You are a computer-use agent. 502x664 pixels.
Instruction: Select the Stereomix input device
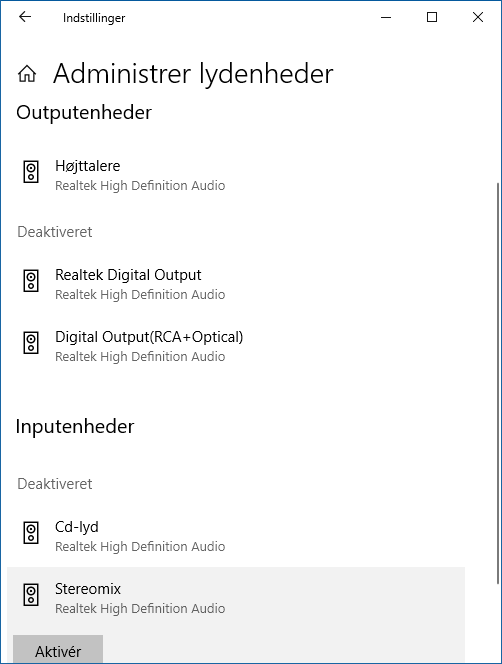(x=236, y=598)
